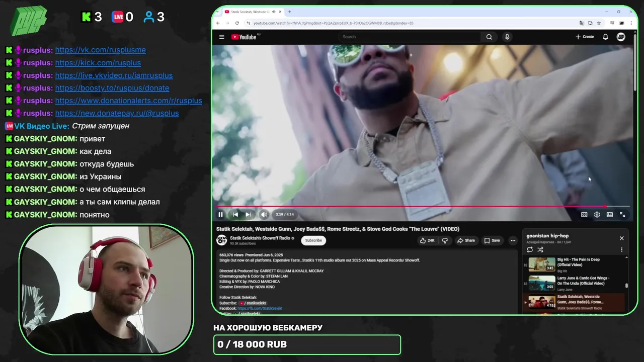Open the boosty.to/rusplus/donate link
This screenshot has width=644, height=362.
pos(112,88)
